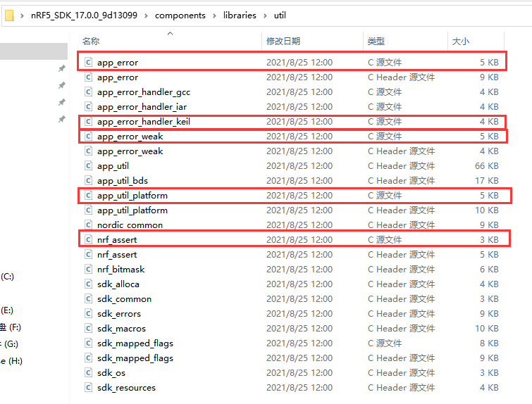Click the file name app_error_handler_keil
Image resolution: width=532 pixels, height=404 pixels.
pyautogui.click(x=144, y=122)
